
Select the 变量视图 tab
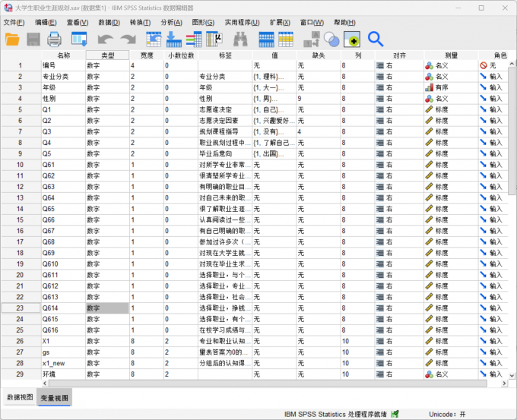54,397
